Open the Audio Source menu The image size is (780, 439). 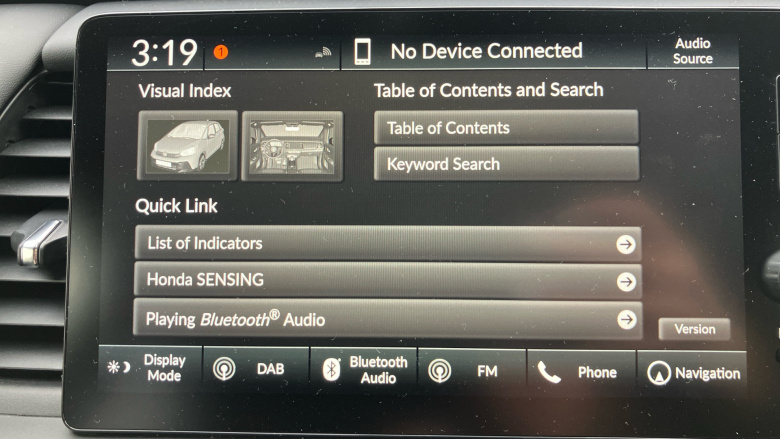point(692,51)
